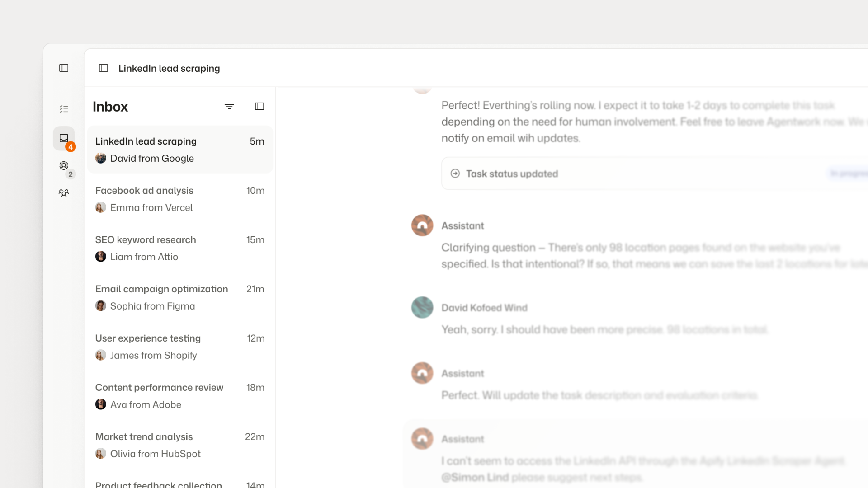The height and width of the screenshot is (488, 868).
Task: Click the Liam from Attio sender text
Action: (144, 257)
